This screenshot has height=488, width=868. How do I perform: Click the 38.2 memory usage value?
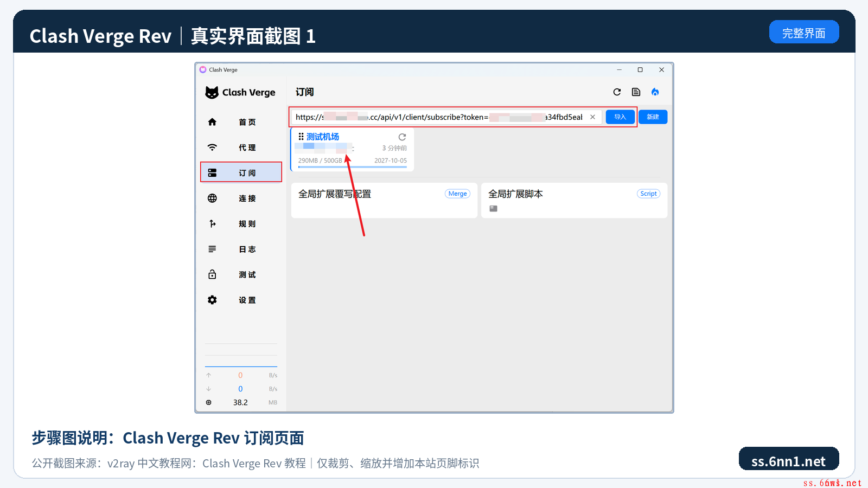click(x=240, y=402)
